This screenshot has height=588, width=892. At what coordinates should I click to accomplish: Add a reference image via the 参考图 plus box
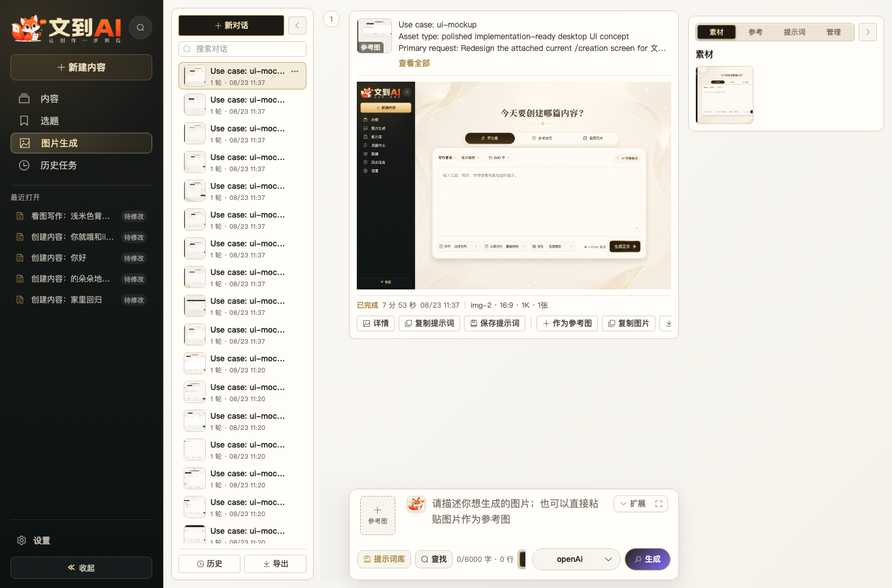coord(378,515)
